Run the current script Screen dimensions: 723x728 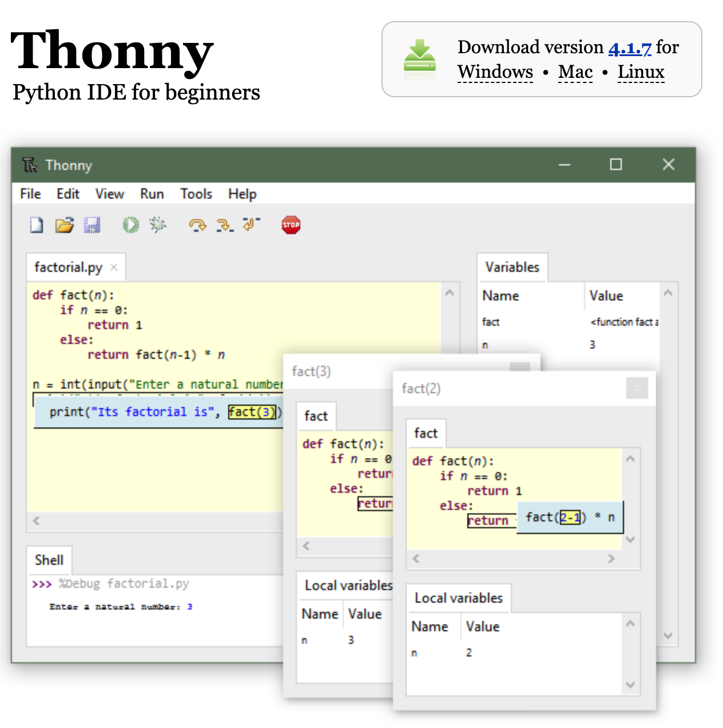[x=130, y=225]
